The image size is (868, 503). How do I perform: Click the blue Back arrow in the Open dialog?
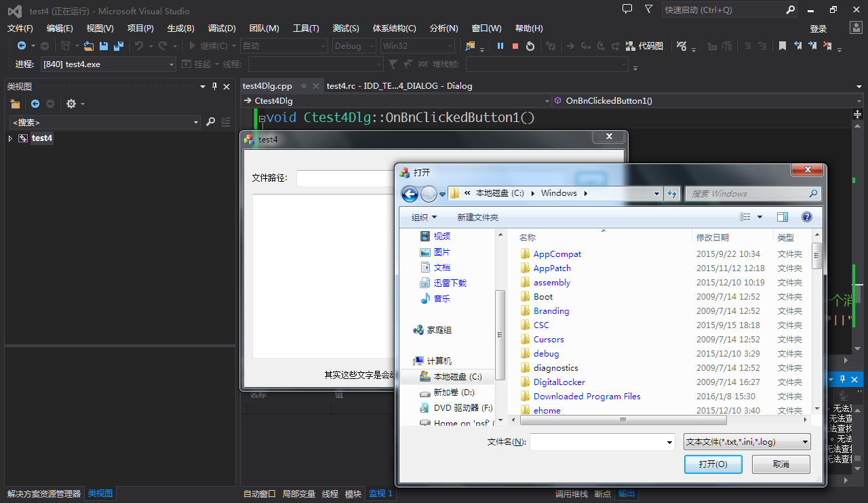point(410,194)
